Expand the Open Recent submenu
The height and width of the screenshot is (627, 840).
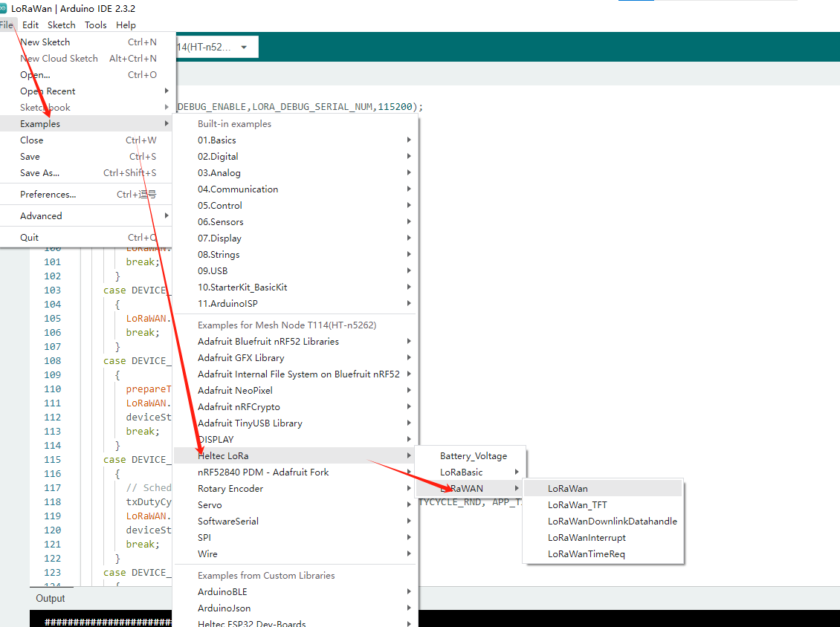point(48,91)
